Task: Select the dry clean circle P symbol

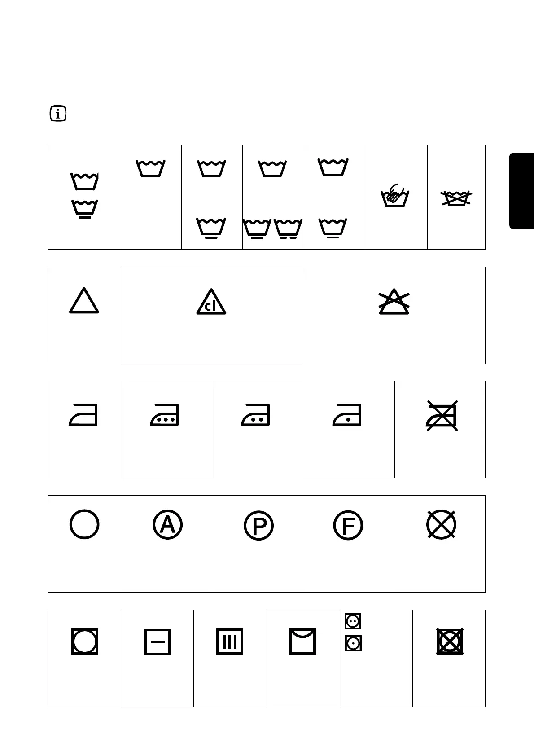Action: click(259, 525)
